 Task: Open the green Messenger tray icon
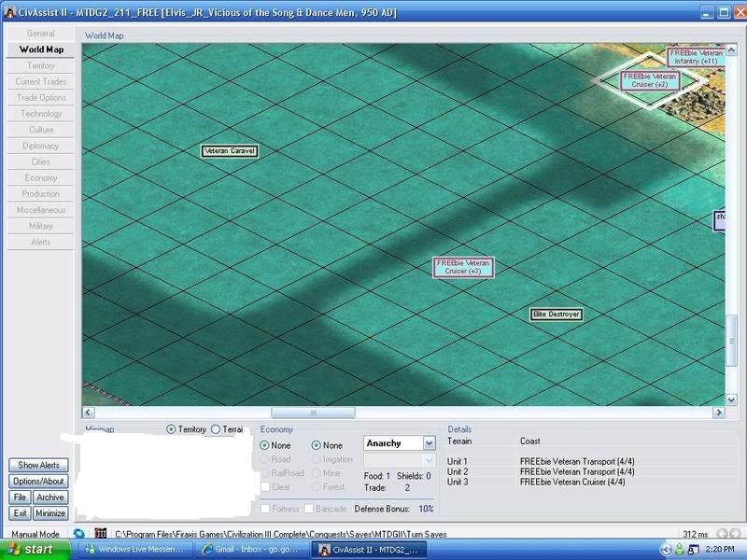[680, 550]
